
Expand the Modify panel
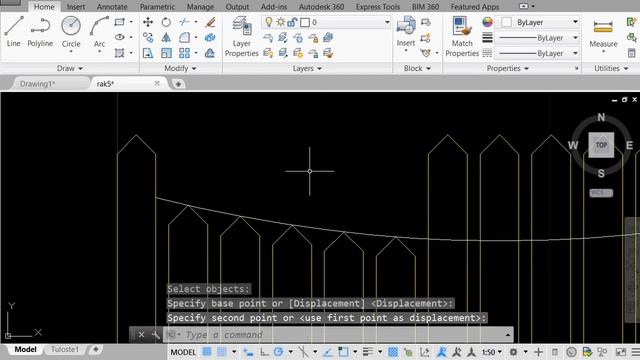pos(180,68)
